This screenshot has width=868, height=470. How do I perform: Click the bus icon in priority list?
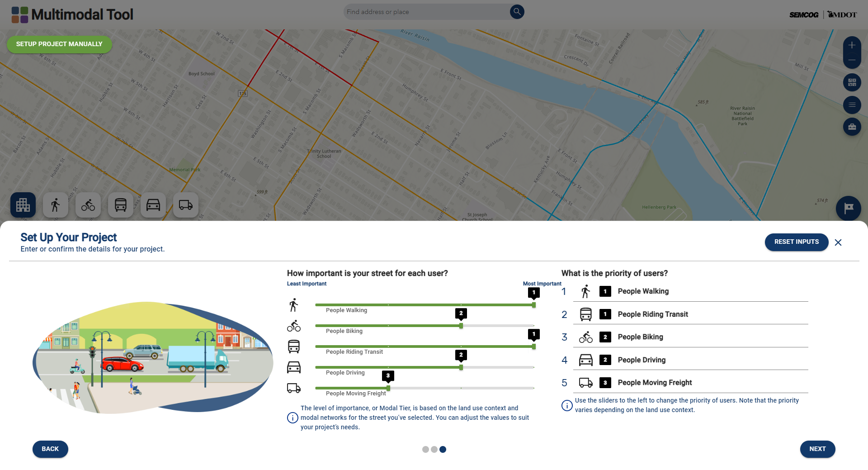click(586, 314)
